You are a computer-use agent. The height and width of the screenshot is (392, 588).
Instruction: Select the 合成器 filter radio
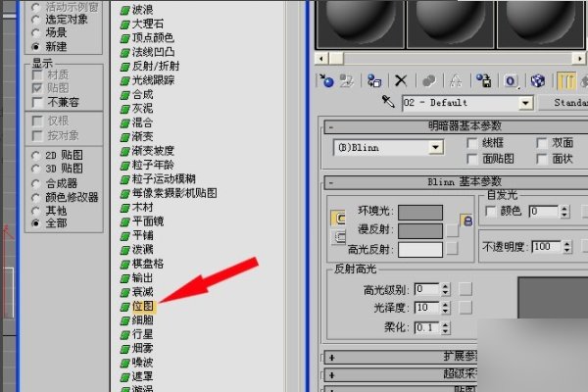pyautogui.click(x=35, y=183)
